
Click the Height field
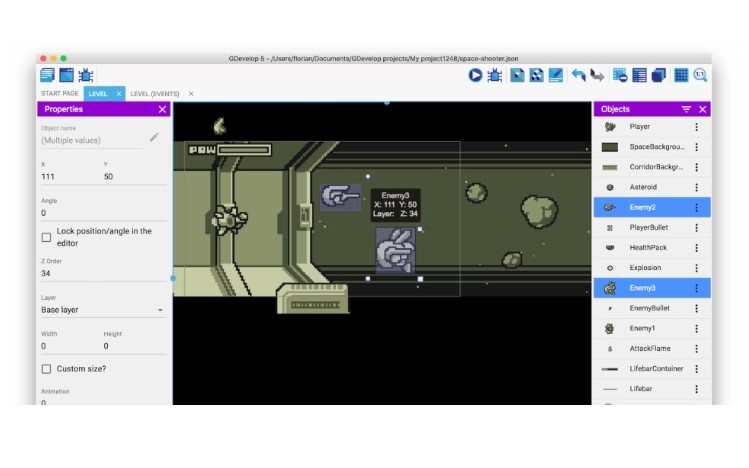[134, 346]
